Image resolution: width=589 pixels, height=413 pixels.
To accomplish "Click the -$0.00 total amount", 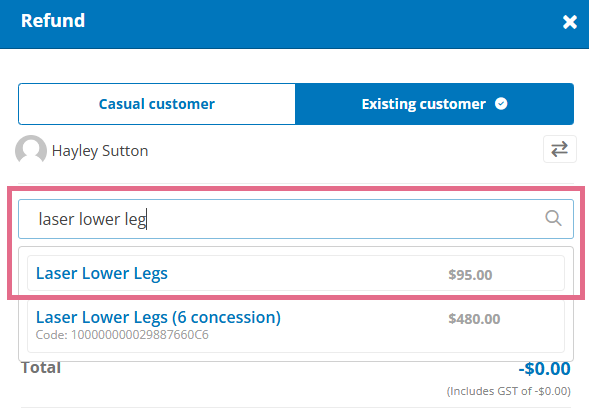I will pos(544,369).
